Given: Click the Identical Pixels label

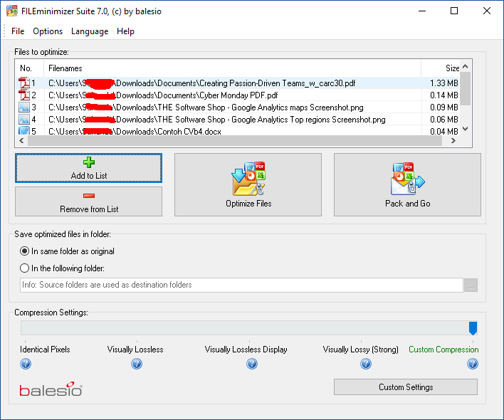Looking at the screenshot, I should (x=45, y=350).
